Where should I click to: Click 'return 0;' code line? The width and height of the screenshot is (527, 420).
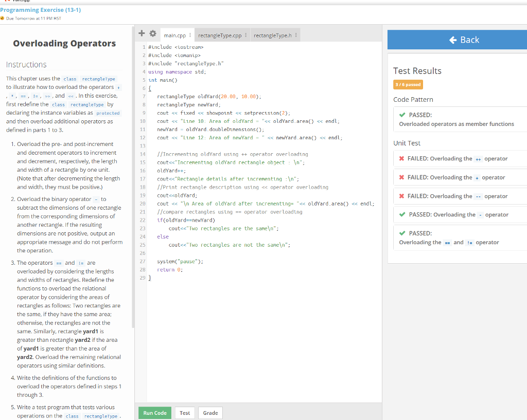click(x=170, y=269)
